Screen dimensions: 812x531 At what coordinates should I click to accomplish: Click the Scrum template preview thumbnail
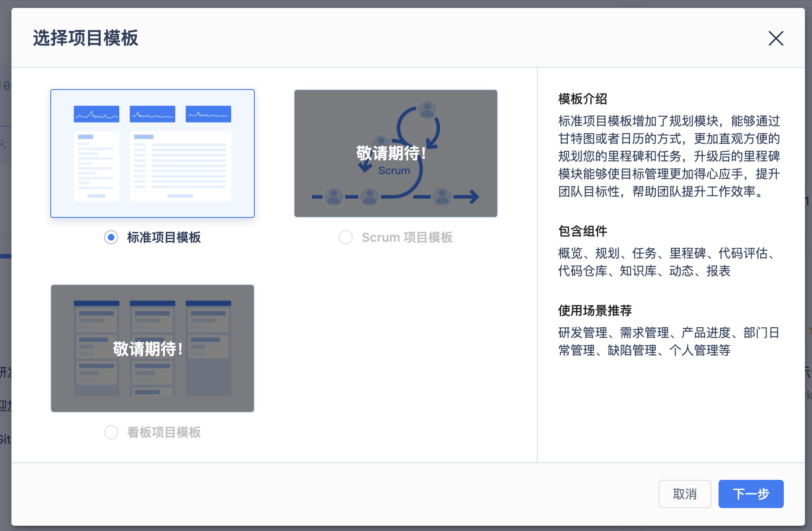pos(396,153)
